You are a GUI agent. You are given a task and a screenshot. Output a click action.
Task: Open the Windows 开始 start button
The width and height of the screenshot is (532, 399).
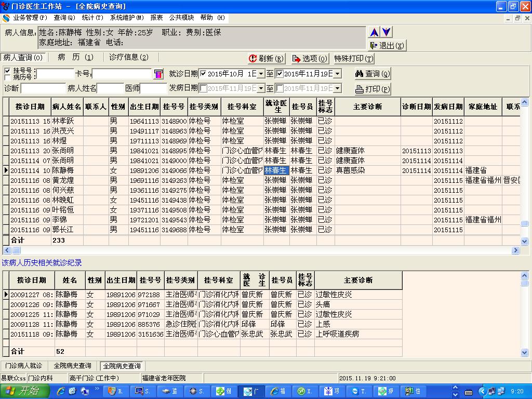point(24,391)
